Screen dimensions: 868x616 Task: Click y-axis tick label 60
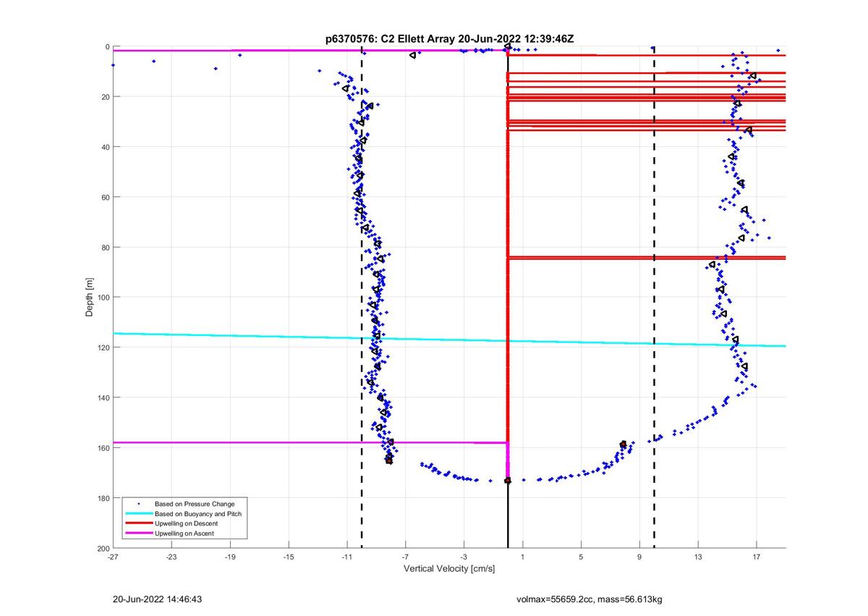[105, 197]
